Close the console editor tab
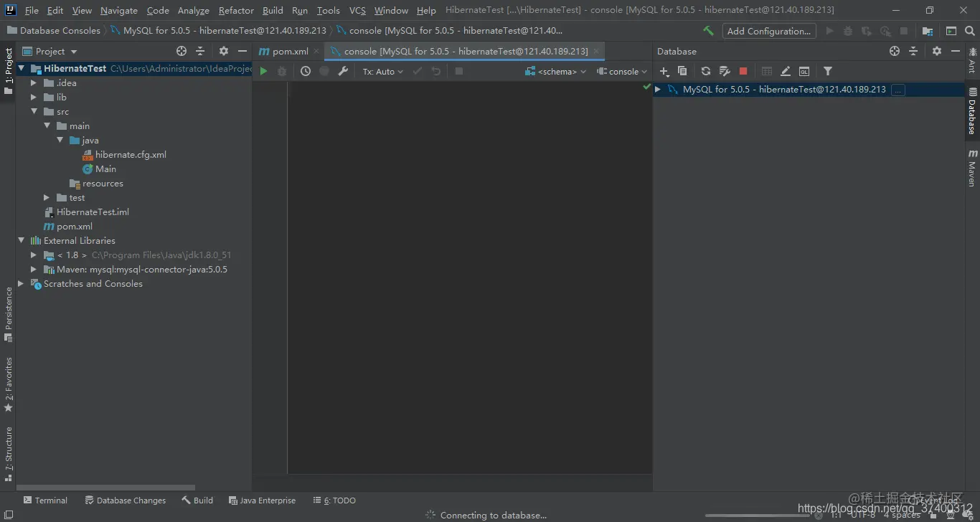Viewport: 980px width, 522px height. tap(595, 51)
